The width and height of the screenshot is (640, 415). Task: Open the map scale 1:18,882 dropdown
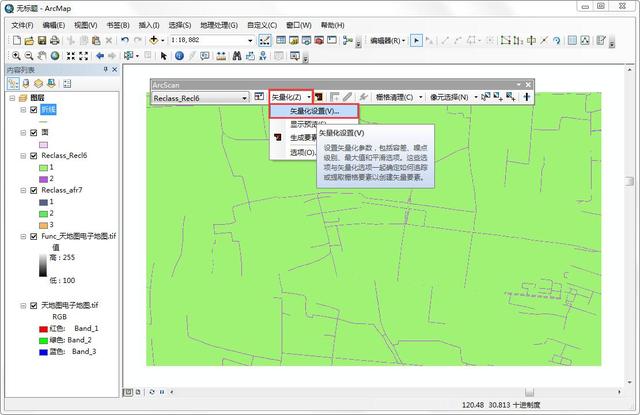[x=250, y=40]
